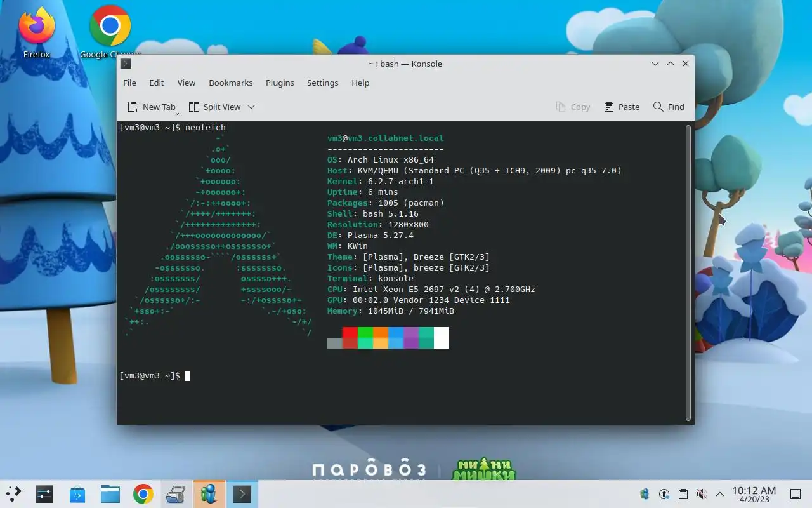Click the 'Memory: 1045MiB / 7941MiB' line
The width and height of the screenshot is (812, 508).
391,311
